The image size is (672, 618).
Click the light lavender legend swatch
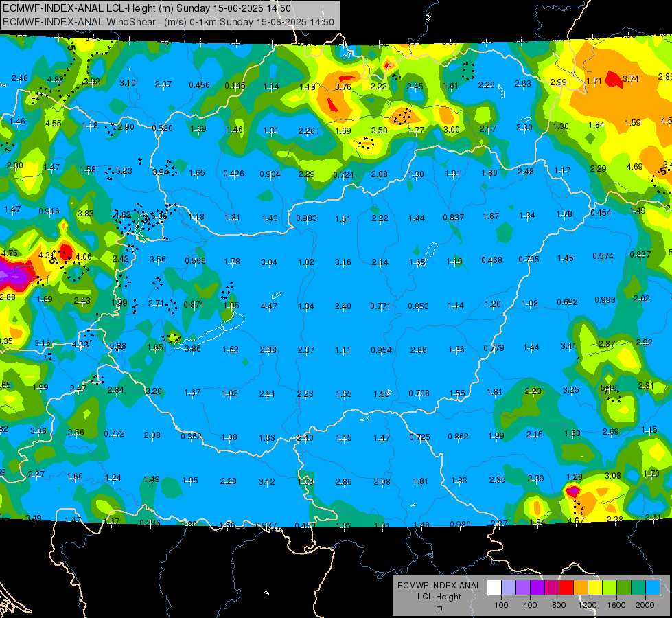point(509,588)
